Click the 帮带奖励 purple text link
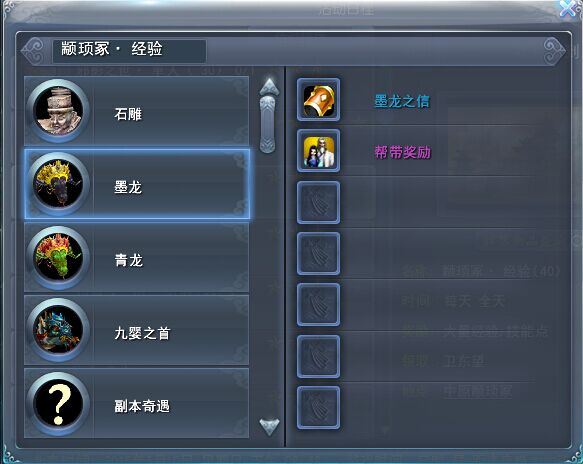The height and width of the screenshot is (464, 583). (x=402, y=152)
